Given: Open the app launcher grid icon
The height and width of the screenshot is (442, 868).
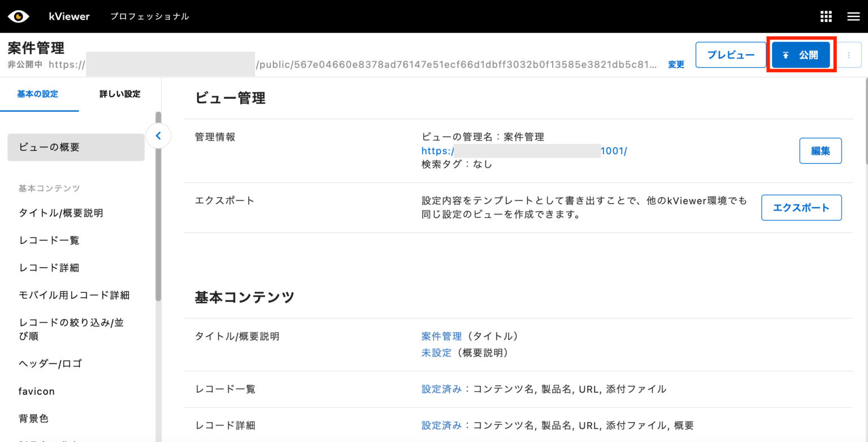Looking at the screenshot, I should [826, 16].
